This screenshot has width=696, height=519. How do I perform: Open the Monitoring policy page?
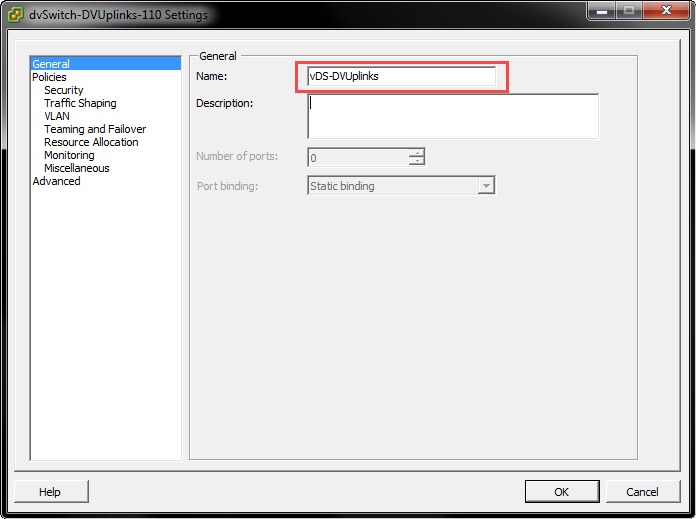69,155
